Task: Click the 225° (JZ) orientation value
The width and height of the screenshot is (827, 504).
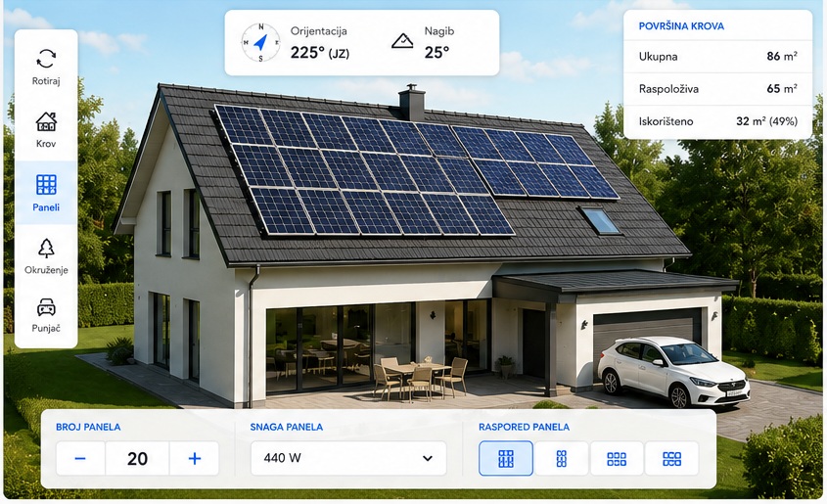Action: [x=320, y=53]
